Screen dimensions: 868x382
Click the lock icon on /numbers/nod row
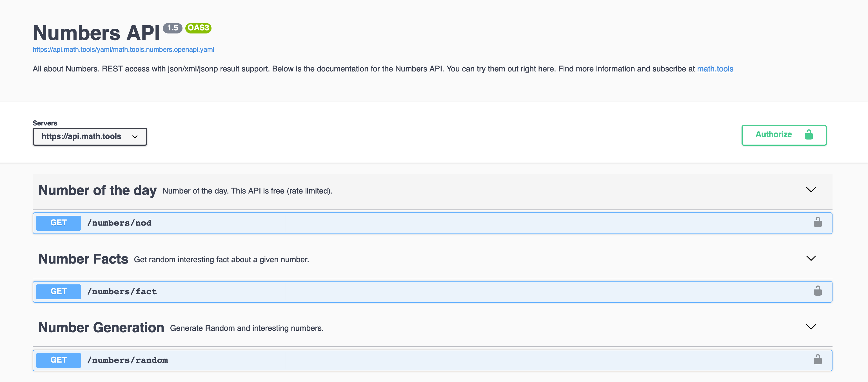coord(818,223)
